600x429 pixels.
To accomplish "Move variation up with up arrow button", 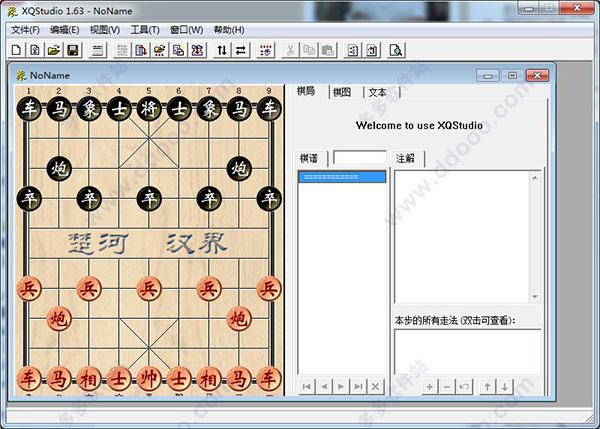I will 488,387.
